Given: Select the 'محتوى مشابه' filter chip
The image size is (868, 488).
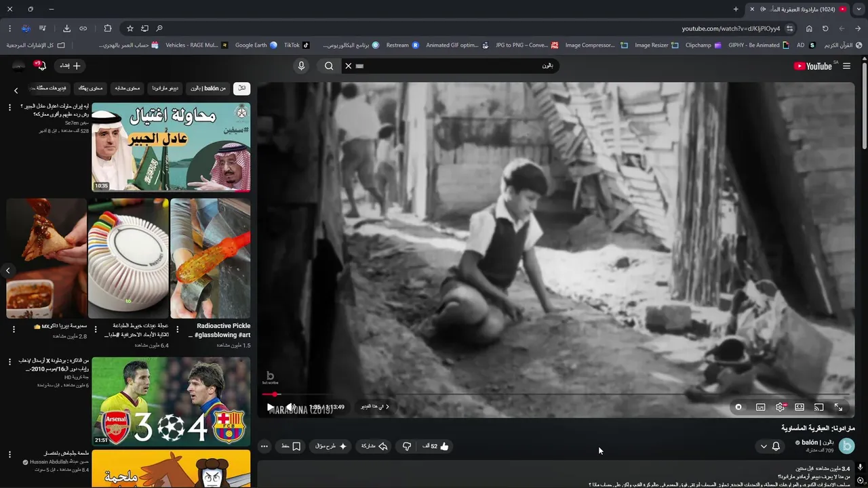Looking at the screenshot, I should coord(127,88).
